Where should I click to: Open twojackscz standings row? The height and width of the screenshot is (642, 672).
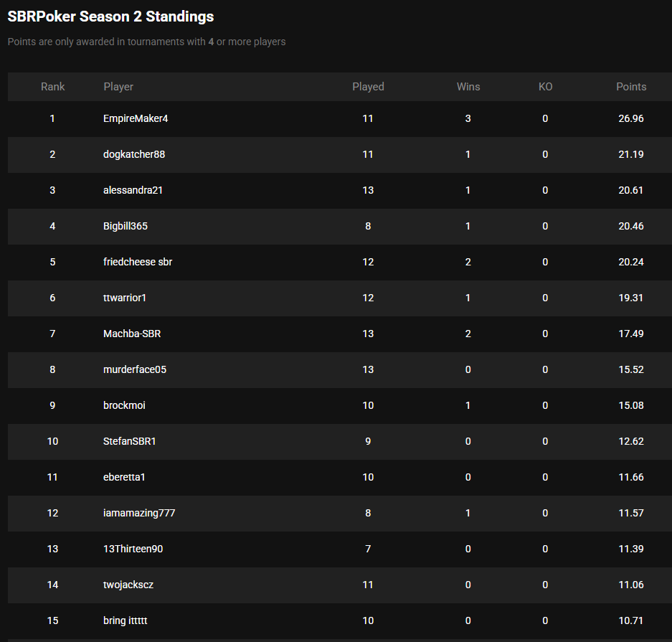[x=128, y=585]
